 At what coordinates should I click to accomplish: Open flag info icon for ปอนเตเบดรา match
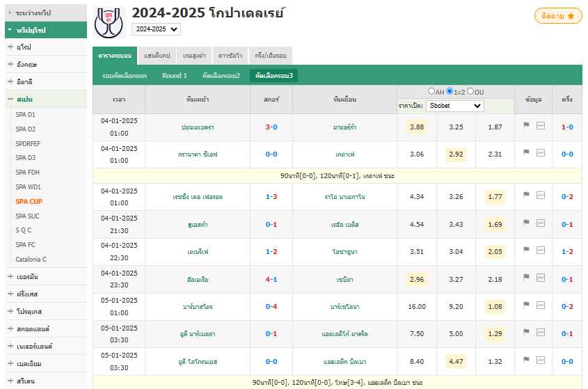[x=526, y=125]
